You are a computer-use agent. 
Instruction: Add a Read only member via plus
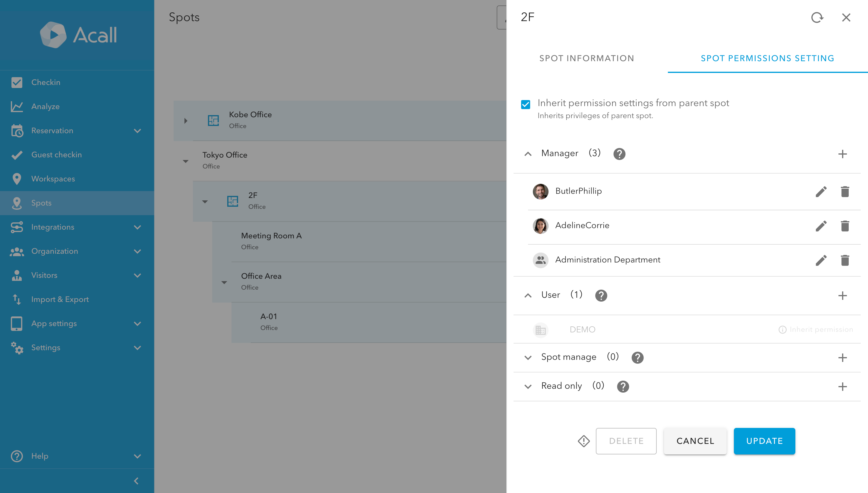tap(842, 386)
